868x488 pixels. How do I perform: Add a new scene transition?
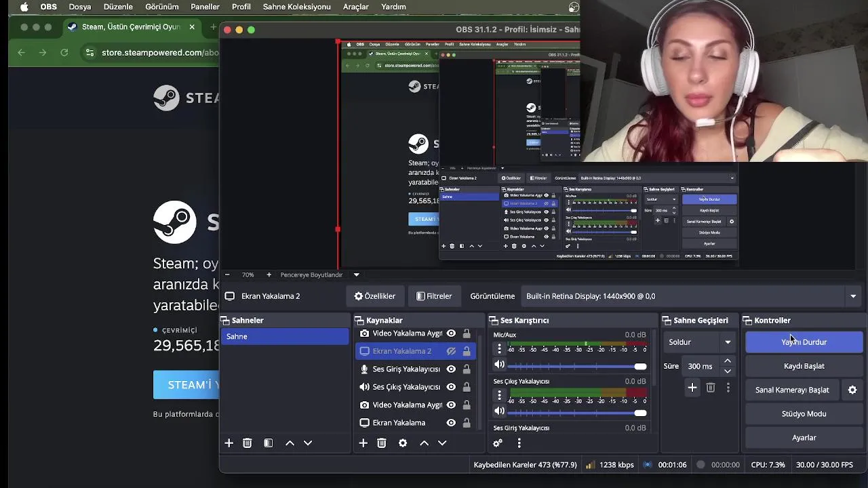(x=692, y=388)
